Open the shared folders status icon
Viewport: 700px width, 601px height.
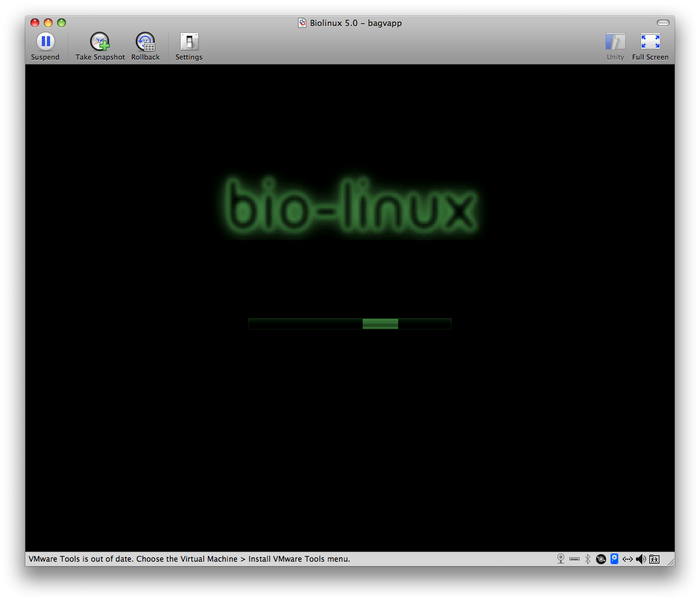point(654,559)
